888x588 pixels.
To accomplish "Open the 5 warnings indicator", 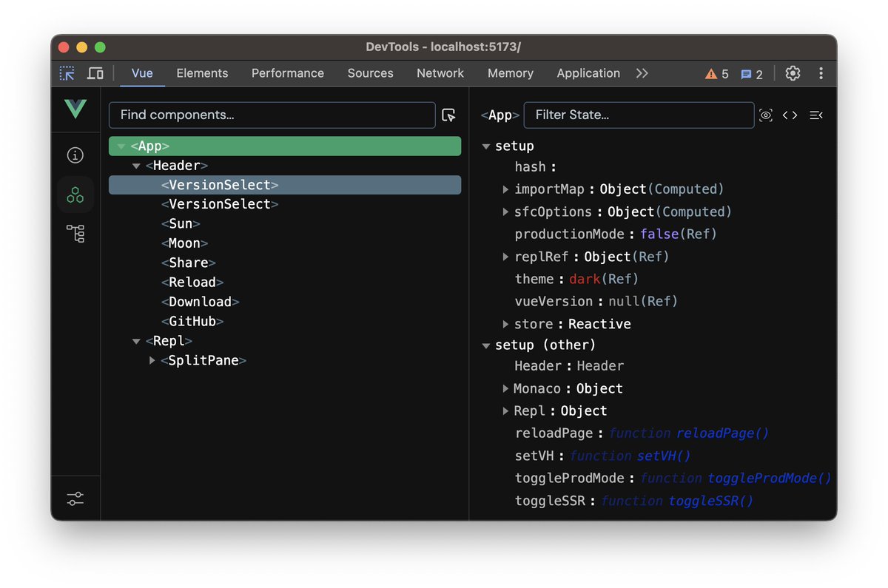I will point(717,74).
